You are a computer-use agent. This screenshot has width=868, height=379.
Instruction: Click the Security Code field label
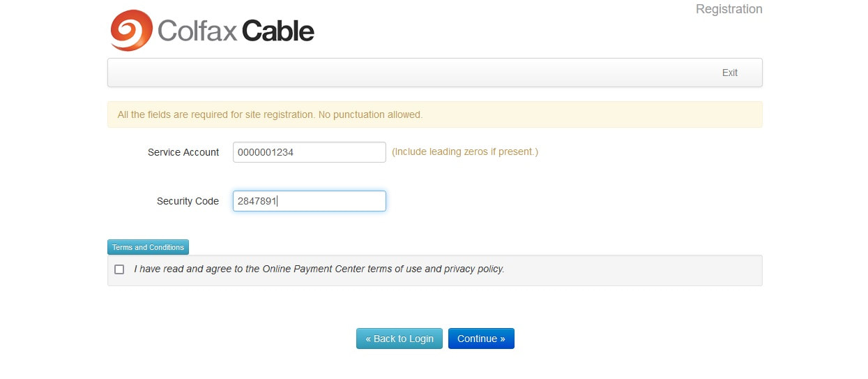(x=188, y=201)
